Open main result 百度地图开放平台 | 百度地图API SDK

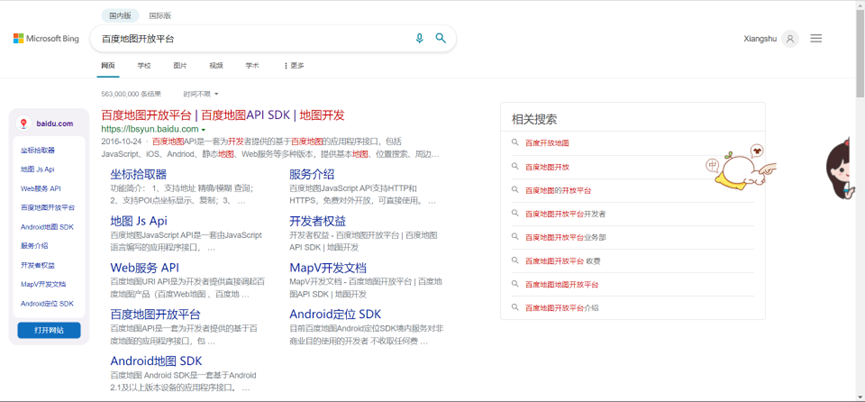(223, 115)
